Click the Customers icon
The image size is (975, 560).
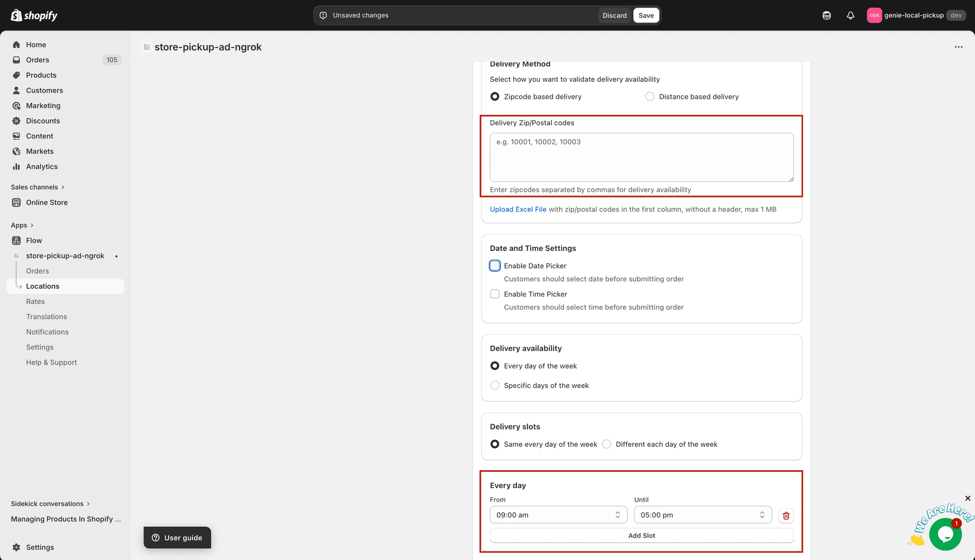[x=16, y=90]
